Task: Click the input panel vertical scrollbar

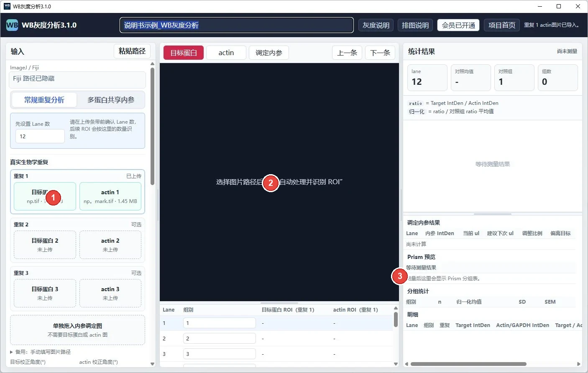Action: 152,125
